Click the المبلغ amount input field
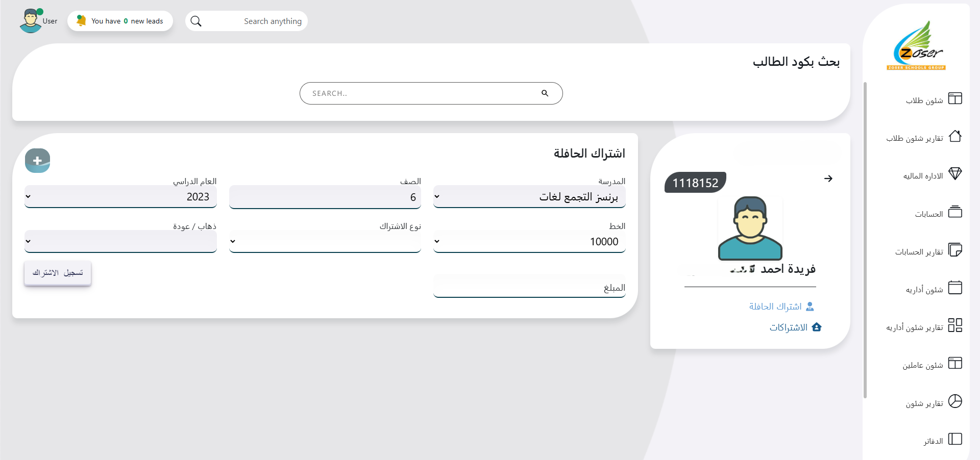This screenshot has height=460, width=980. click(x=529, y=288)
